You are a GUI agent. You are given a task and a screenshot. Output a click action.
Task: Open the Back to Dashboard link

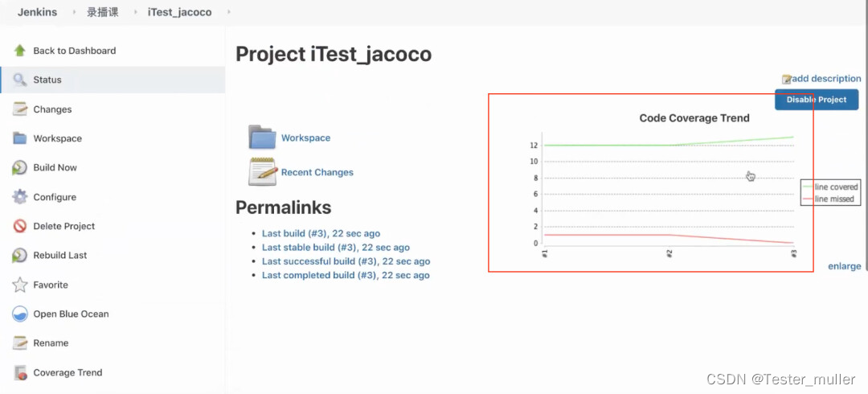click(x=75, y=51)
